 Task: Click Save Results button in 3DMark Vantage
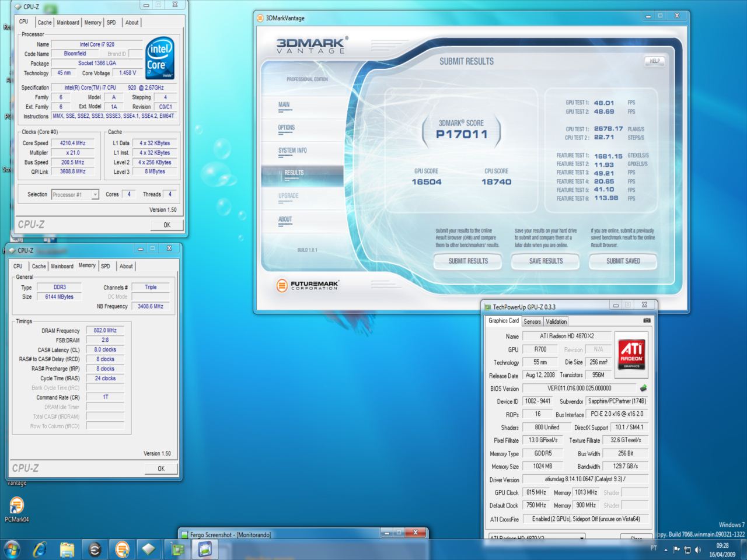[546, 261]
